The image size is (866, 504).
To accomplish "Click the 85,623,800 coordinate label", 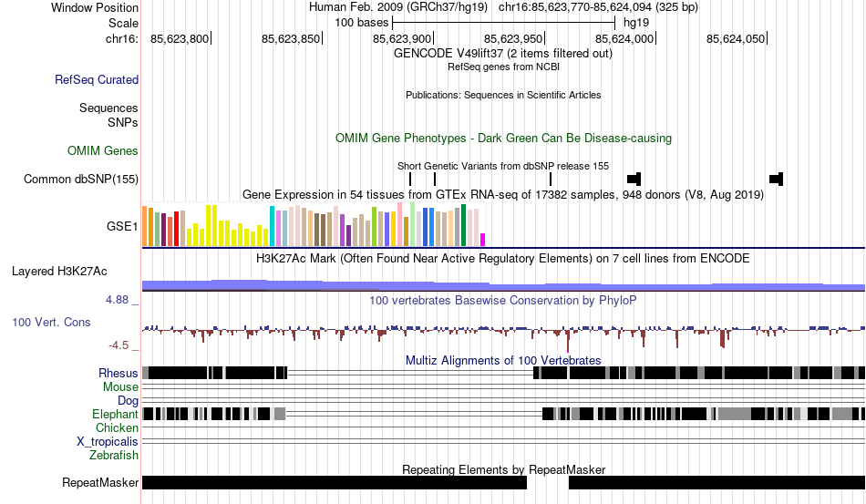I will [180, 39].
